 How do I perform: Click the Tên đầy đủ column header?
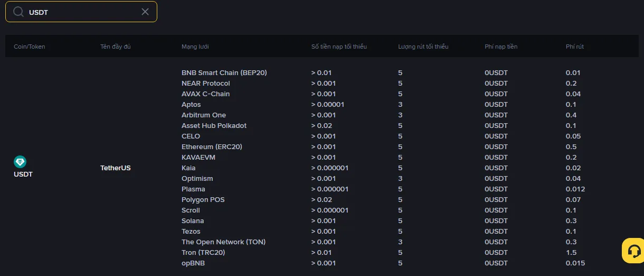click(116, 47)
